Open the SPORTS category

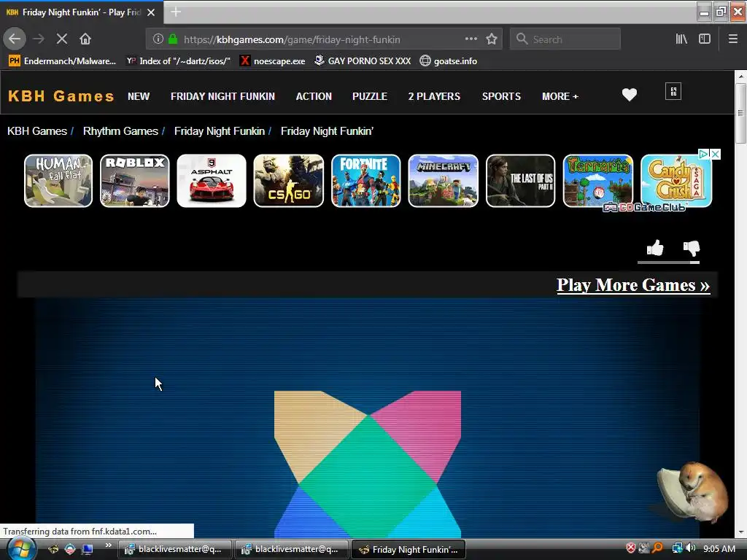pos(501,96)
